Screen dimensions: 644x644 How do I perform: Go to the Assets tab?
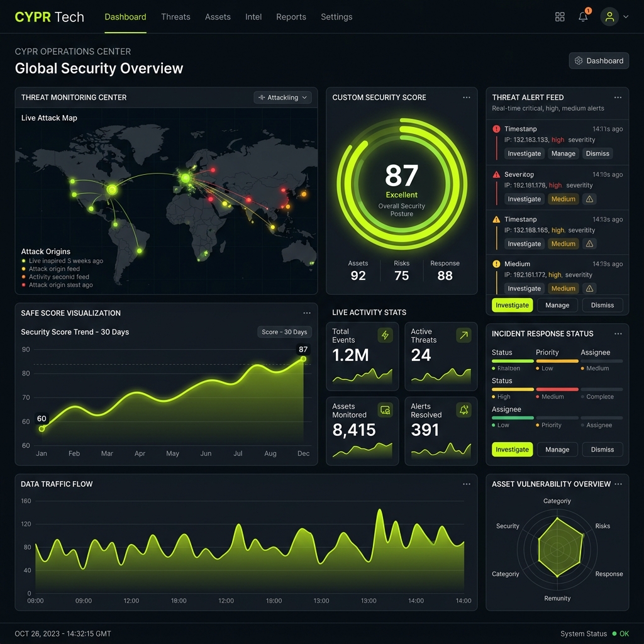[218, 17]
